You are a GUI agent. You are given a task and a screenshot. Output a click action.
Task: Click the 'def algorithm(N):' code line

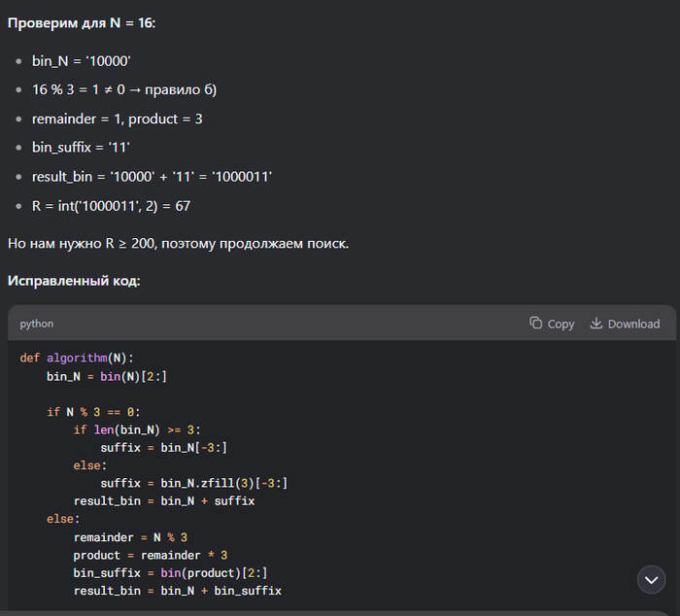click(77, 358)
